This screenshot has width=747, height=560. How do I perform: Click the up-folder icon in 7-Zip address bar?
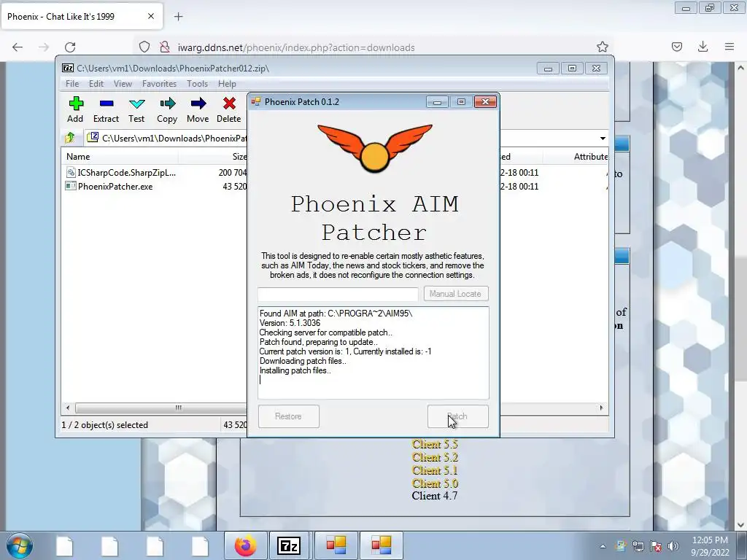pyautogui.click(x=70, y=138)
